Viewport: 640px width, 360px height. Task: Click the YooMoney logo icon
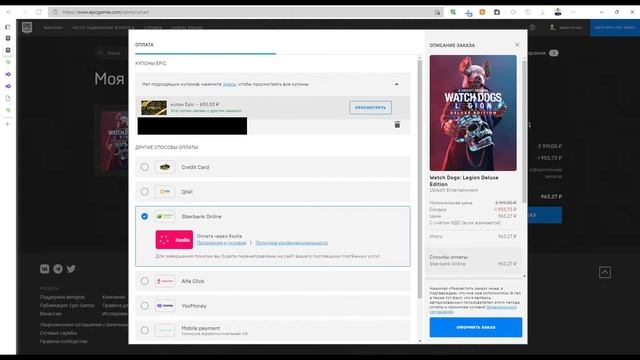coord(165,306)
